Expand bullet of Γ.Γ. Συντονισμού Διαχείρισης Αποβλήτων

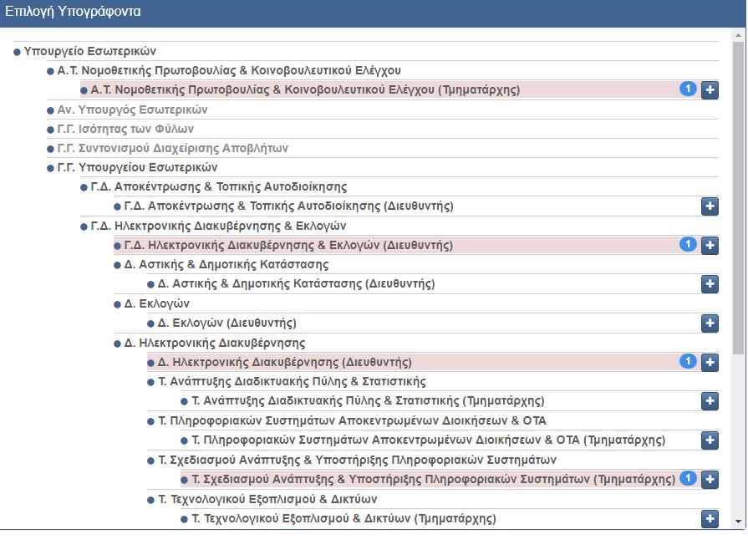coord(50,150)
